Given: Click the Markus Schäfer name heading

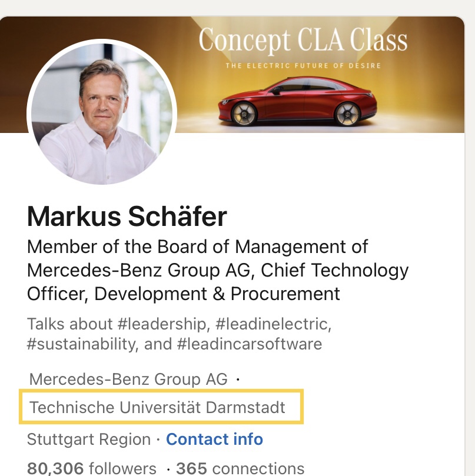Looking at the screenshot, I should pos(127,217).
